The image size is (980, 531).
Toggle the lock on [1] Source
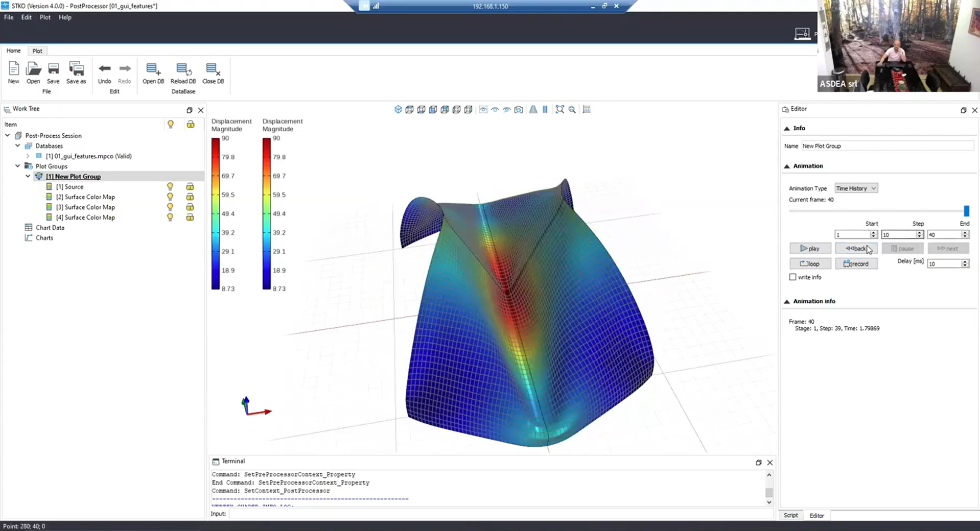[x=190, y=186]
